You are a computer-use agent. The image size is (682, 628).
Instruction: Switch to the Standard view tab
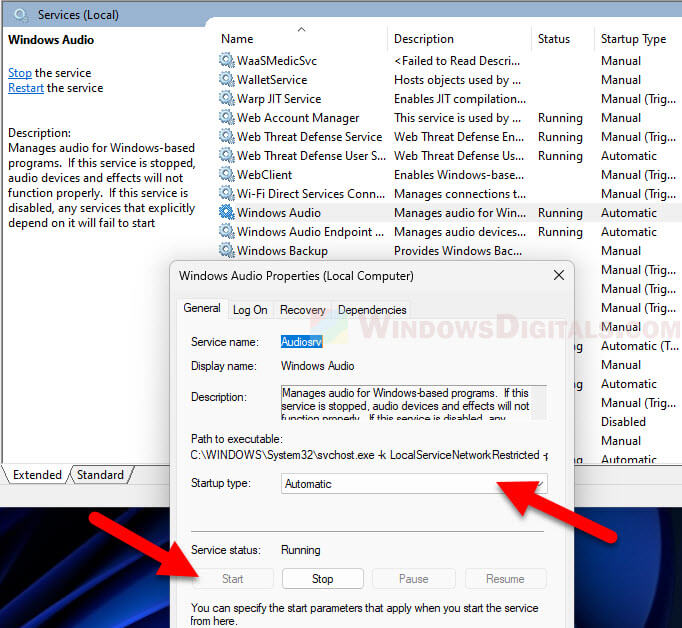[x=100, y=474]
